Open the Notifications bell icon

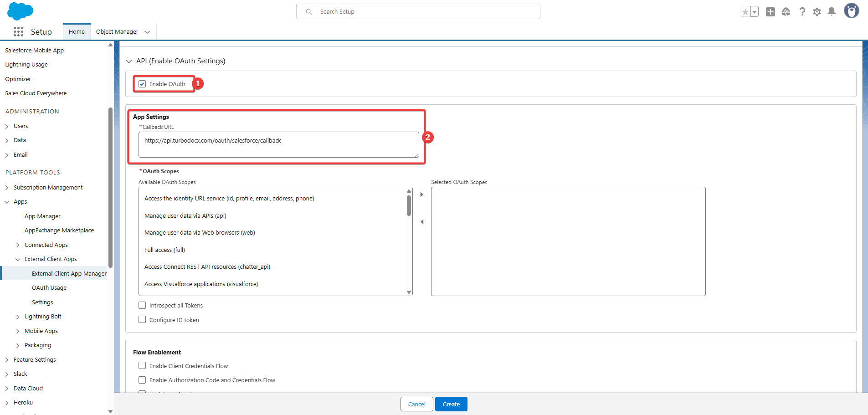(x=832, y=12)
